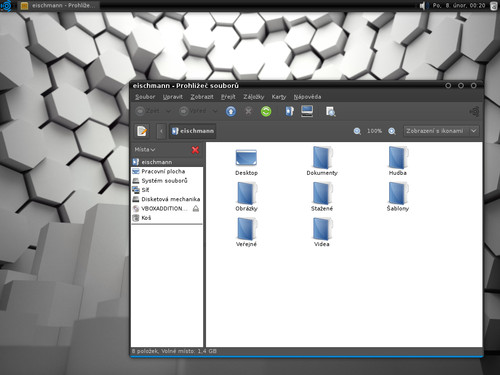
Task: Open the Zobrazení s ikonami view dropdown
Action: click(x=441, y=131)
